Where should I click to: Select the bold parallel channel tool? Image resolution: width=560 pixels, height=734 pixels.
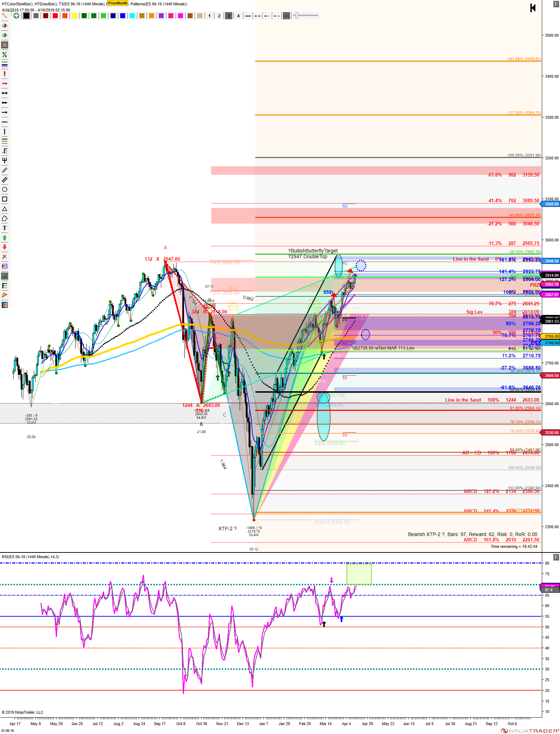5,180
